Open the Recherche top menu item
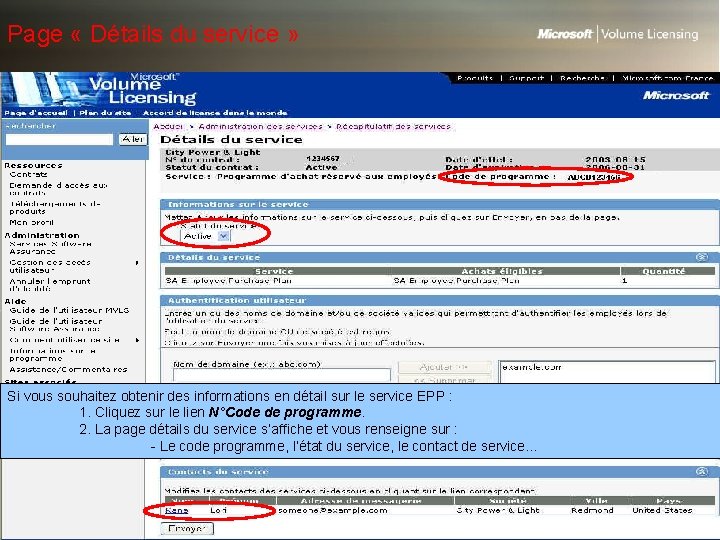 [582, 78]
